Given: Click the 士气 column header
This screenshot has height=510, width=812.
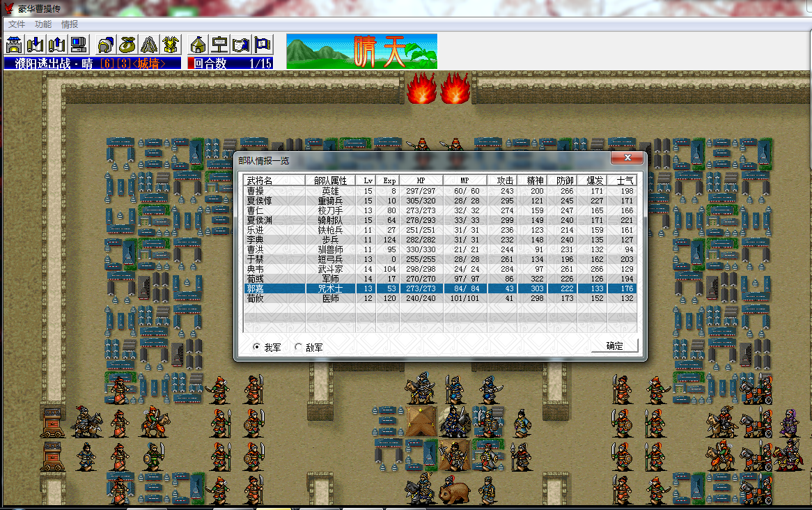Looking at the screenshot, I should (x=622, y=180).
